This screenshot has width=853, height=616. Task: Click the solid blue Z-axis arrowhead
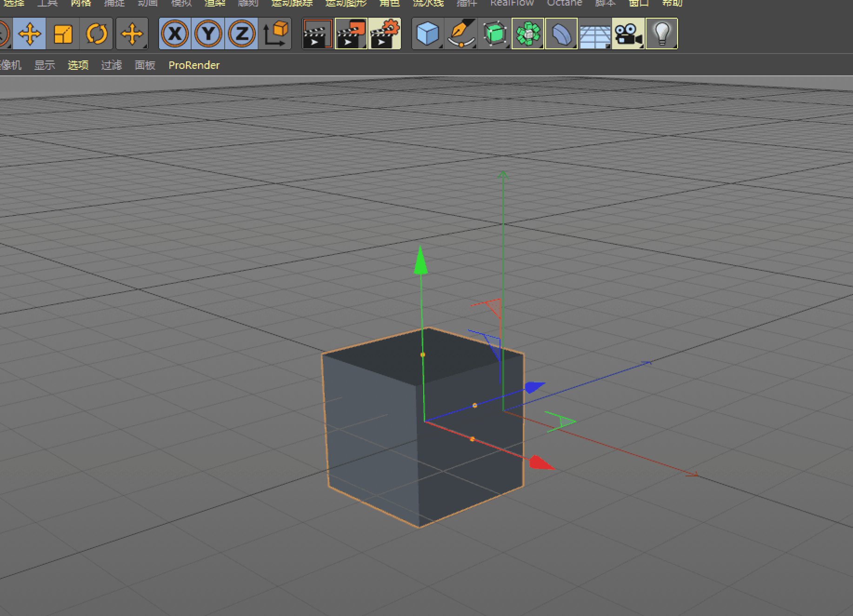coord(535,387)
